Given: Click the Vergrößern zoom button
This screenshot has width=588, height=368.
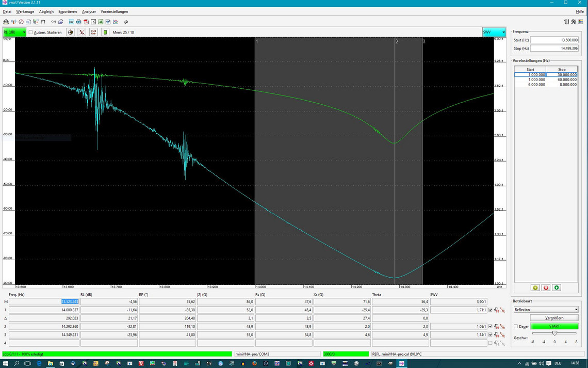Looking at the screenshot, I should (554, 318).
